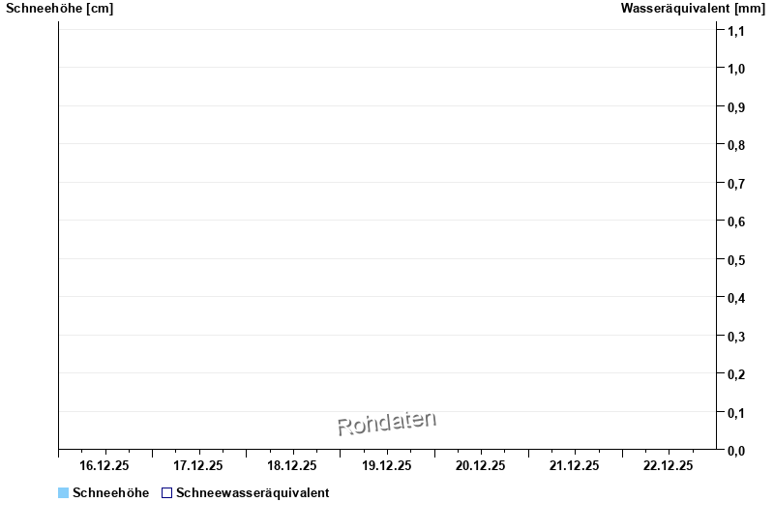Select the 17.12.25 date label
Image resolution: width=774 pixels, height=532 pixels.
(x=199, y=465)
